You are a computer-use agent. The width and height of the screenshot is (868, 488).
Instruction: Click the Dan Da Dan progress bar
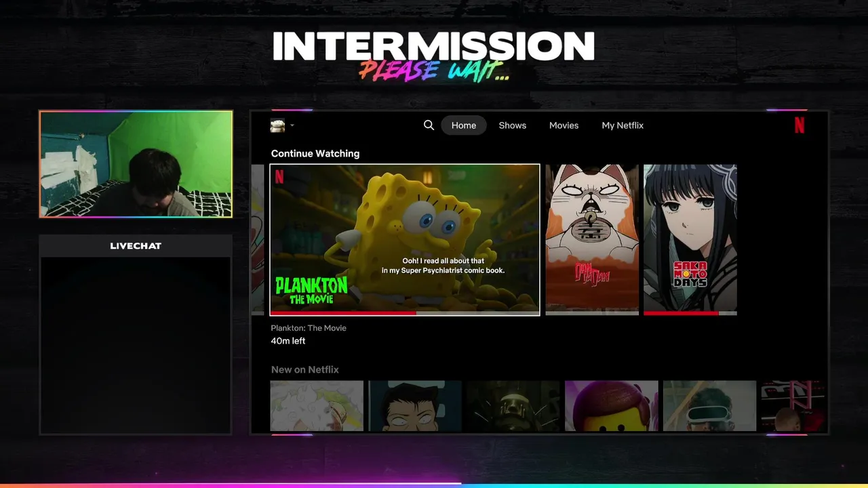[592, 313]
